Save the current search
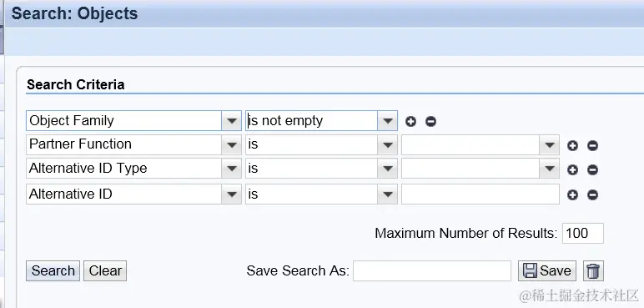 [x=547, y=271]
